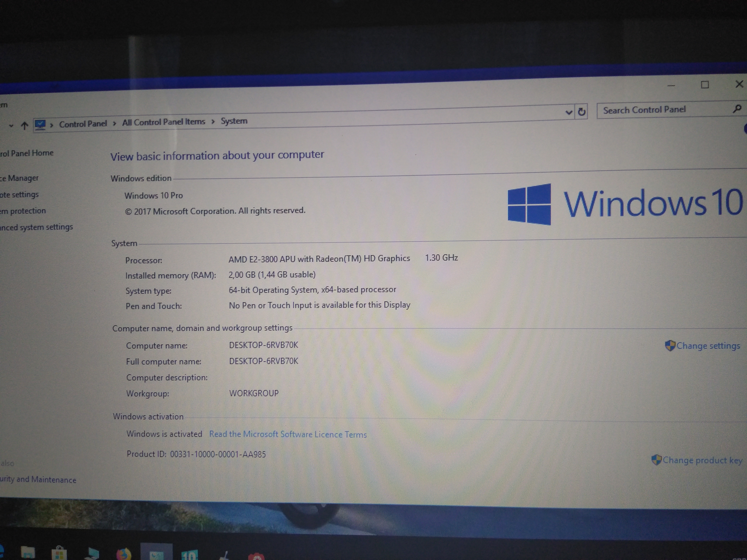Click Full computer name value DESKTOP-6RVB70K
This screenshot has height=560, width=747.
click(263, 361)
